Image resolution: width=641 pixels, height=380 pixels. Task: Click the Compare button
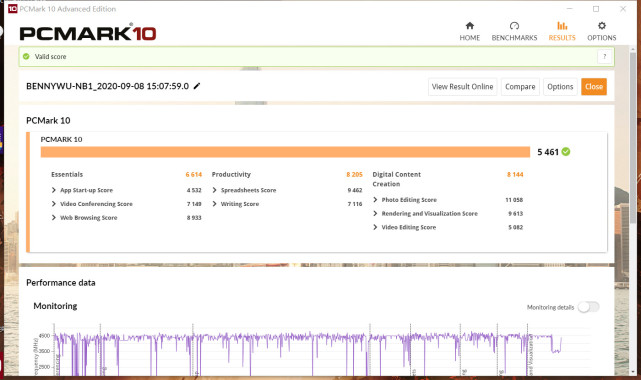click(520, 87)
